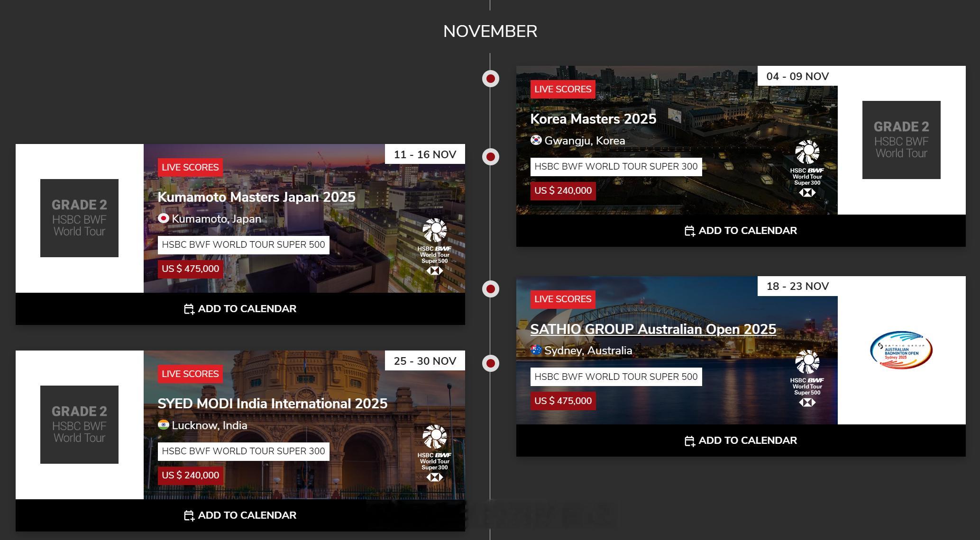The image size is (980, 540).
Task: Click the Australia flag icon beside Sydney
Action: coord(536,350)
